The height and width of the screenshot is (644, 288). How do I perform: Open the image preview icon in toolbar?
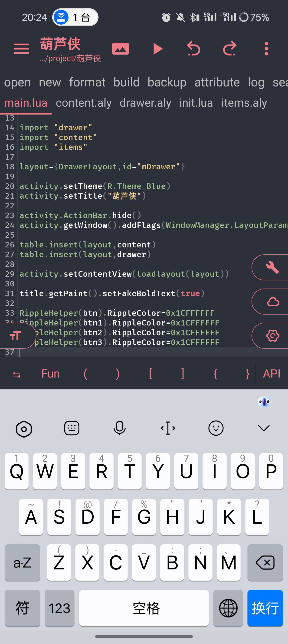[121, 49]
